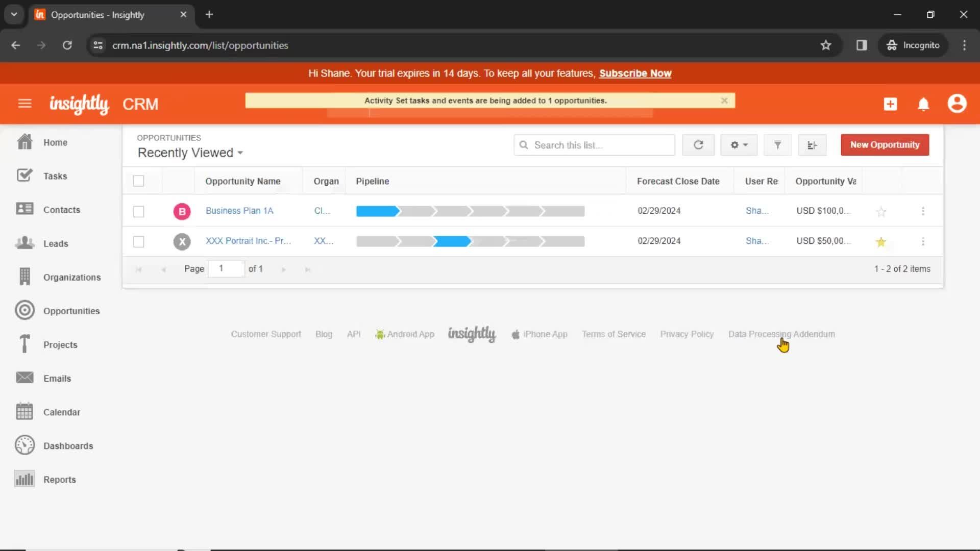Screen dimensions: 980x551
Task: Sort by Opportunity Name column header
Action: tap(242, 181)
